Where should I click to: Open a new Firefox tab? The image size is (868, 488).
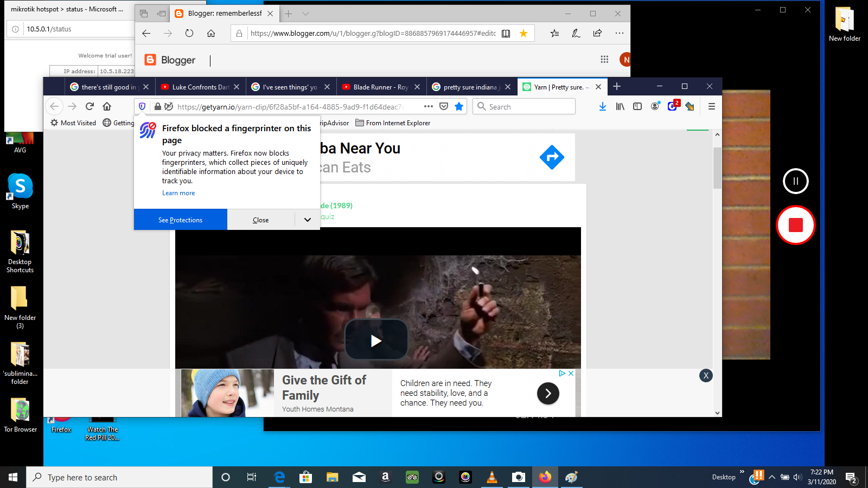pos(617,87)
